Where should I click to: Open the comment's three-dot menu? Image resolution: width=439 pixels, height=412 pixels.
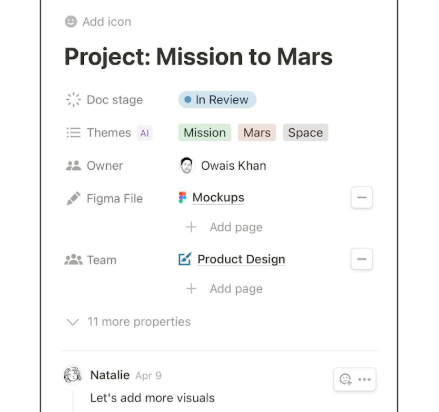tap(364, 379)
